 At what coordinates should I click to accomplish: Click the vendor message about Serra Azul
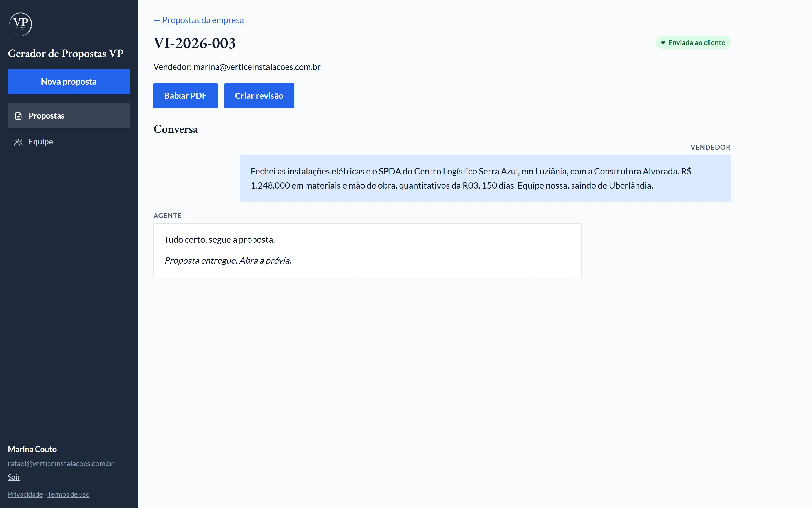click(x=485, y=178)
